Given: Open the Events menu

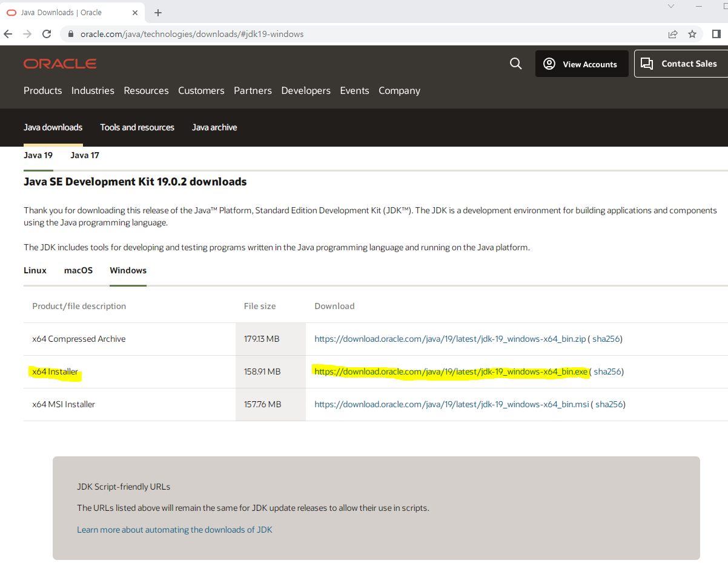Looking at the screenshot, I should 354,90.
